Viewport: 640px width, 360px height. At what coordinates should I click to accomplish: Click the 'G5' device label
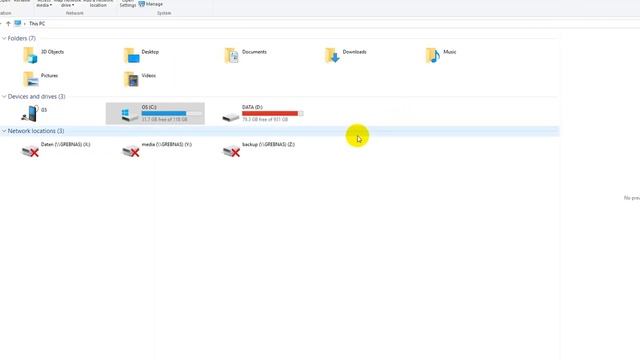coord(44,110)
